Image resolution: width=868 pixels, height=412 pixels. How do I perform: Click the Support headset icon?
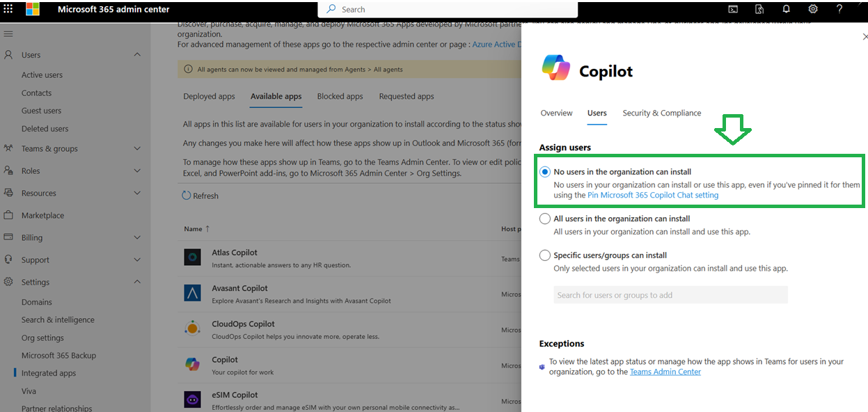8,260
